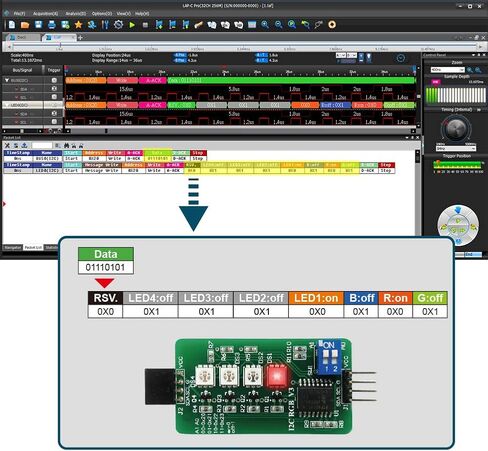
Task: Toggle trigger condition for first SDA signal
Action: click(x=54, y=89)
